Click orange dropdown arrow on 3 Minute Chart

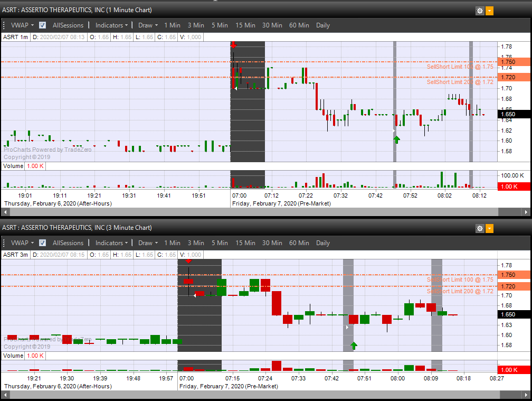tap(489, 229)
